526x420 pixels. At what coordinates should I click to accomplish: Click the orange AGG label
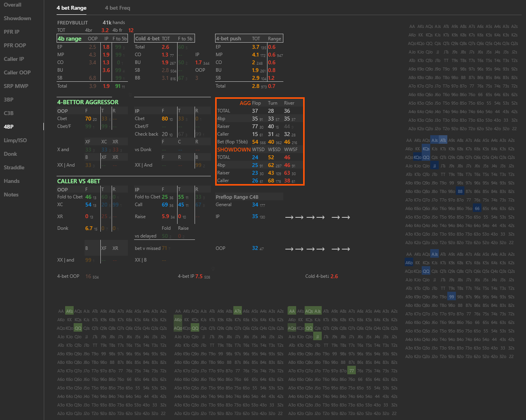[x=245, y=103]
